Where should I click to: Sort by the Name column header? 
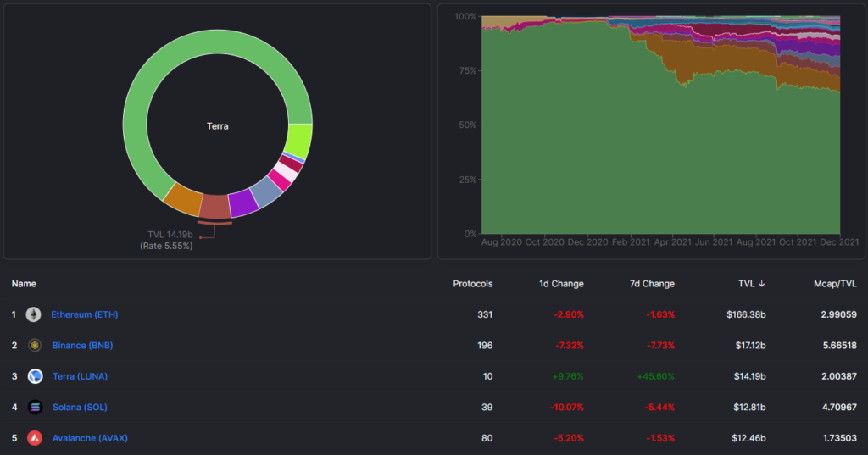coord(24,284)
